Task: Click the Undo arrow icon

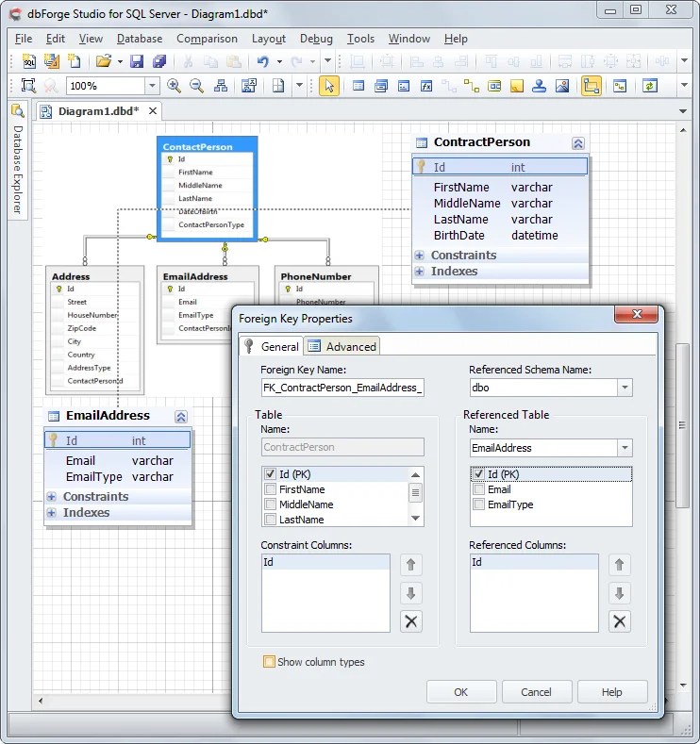Action: 263,61
